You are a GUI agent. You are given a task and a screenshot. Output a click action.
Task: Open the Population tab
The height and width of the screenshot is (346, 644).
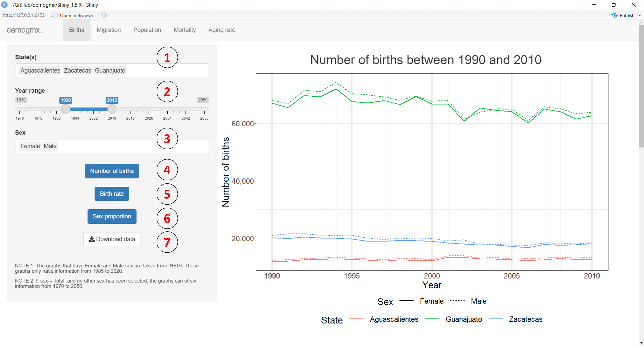(147, 30)
